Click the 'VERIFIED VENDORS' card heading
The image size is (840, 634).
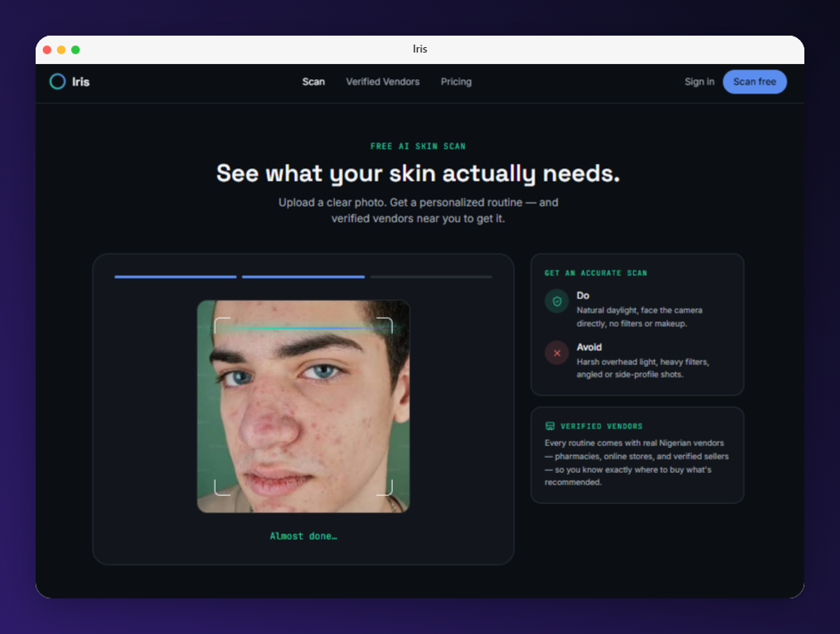601,427
